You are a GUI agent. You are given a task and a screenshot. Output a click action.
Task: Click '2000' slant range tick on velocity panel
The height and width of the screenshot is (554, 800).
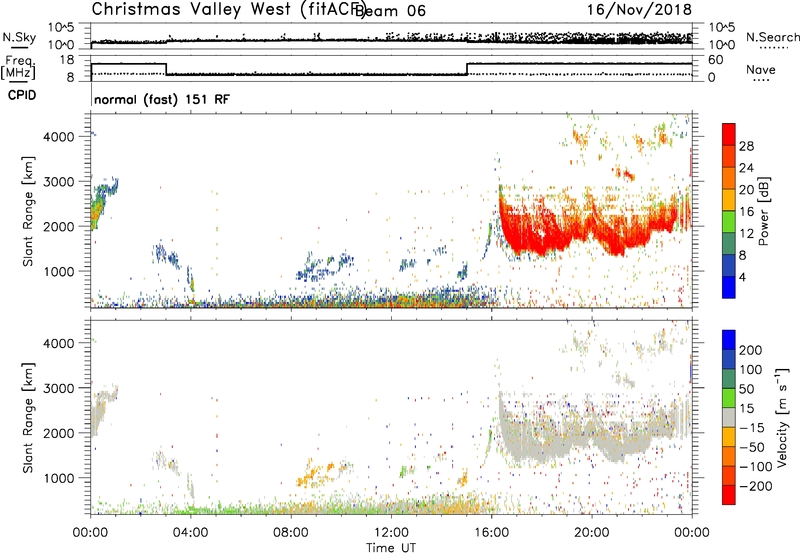click(x=58, y=433)
